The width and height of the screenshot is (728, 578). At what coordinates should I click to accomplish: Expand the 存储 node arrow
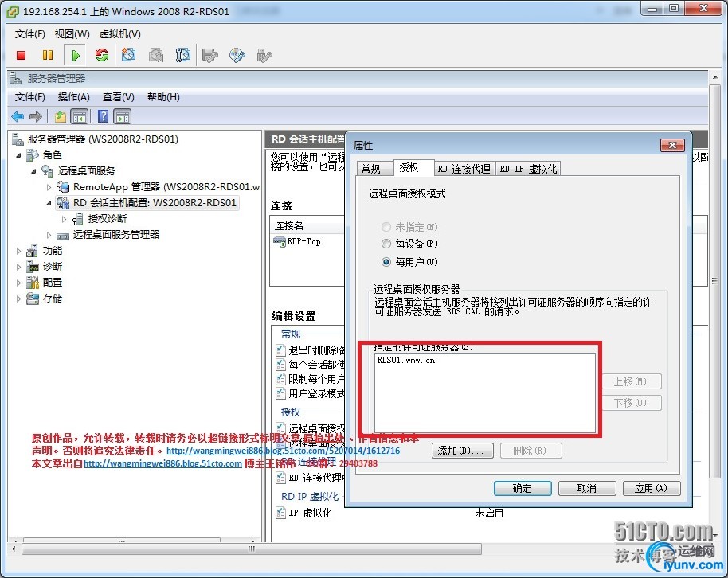point(18,298)
